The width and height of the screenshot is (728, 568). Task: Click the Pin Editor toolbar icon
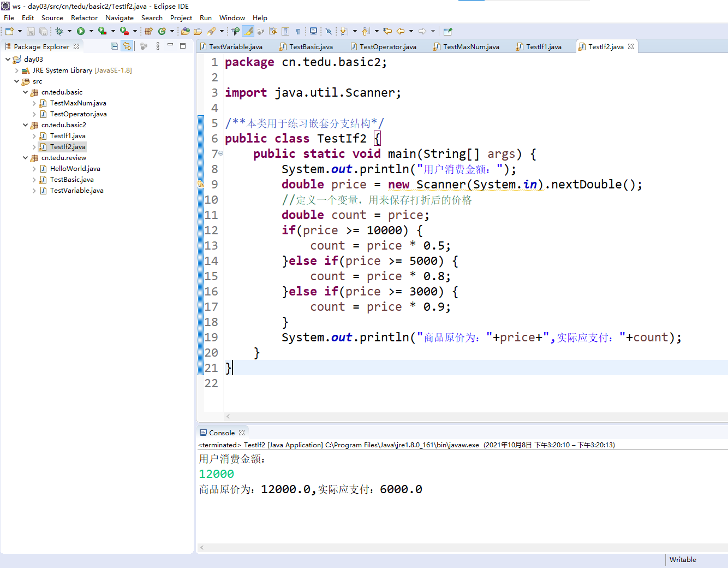click(447, 31)
